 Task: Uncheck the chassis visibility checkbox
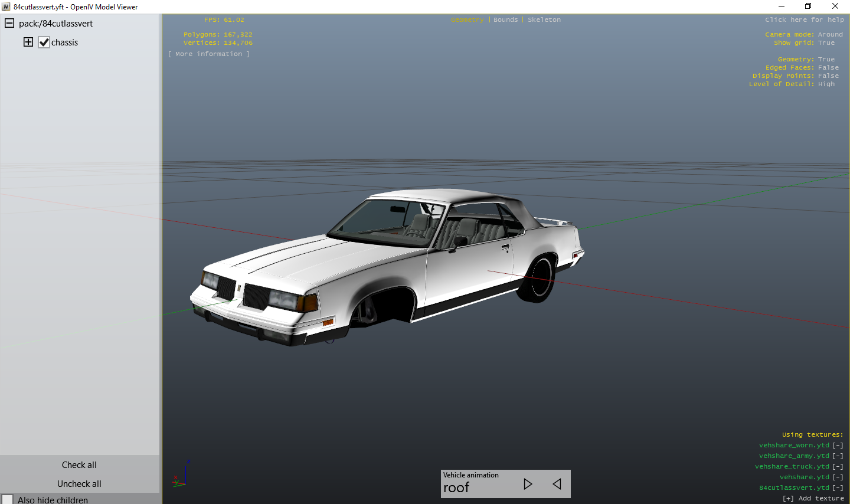point(44,42)
